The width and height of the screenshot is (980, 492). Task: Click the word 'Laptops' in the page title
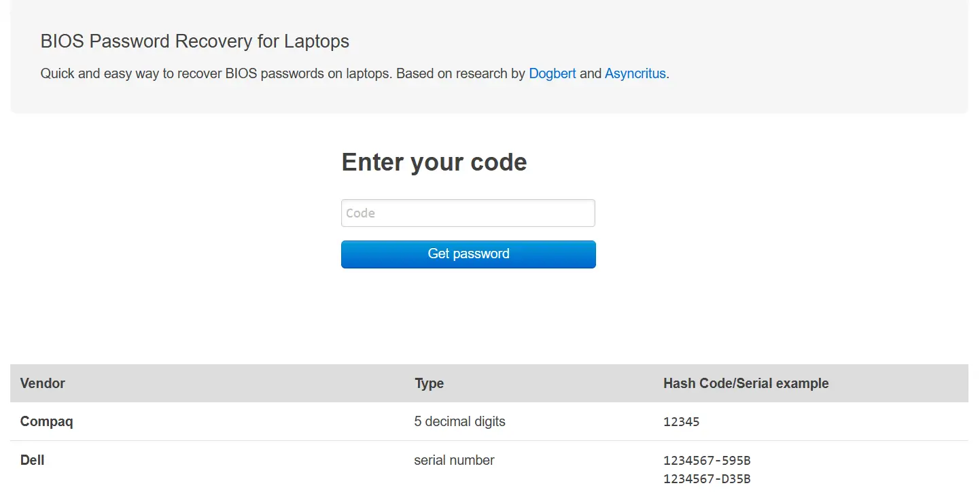(x=316, y=41)
